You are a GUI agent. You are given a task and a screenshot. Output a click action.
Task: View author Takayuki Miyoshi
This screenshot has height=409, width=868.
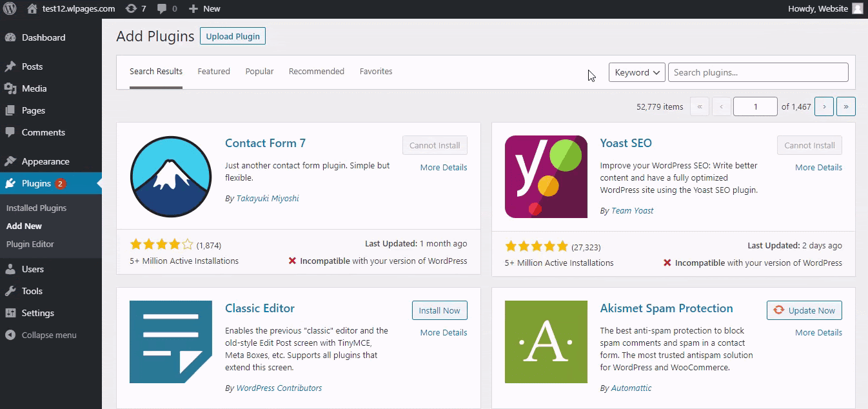pyautogui.click(x=268, y=199)
